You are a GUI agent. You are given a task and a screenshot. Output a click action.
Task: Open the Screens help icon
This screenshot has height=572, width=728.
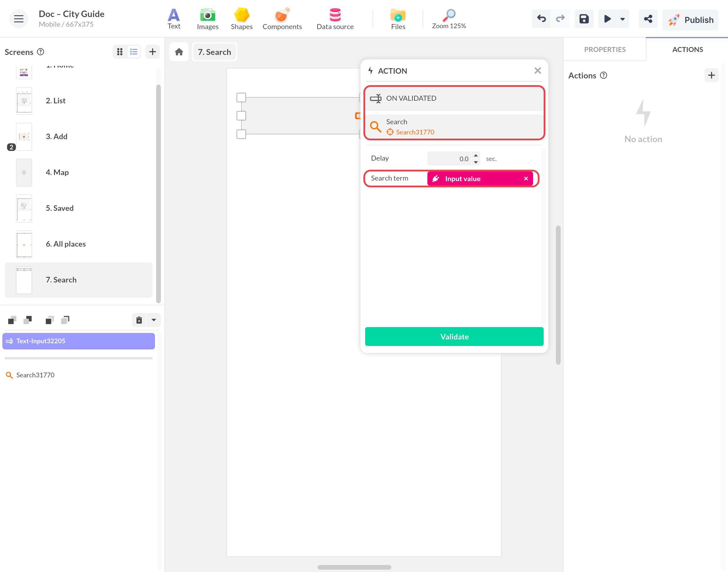pyautogui.click(x=41, y=52)
